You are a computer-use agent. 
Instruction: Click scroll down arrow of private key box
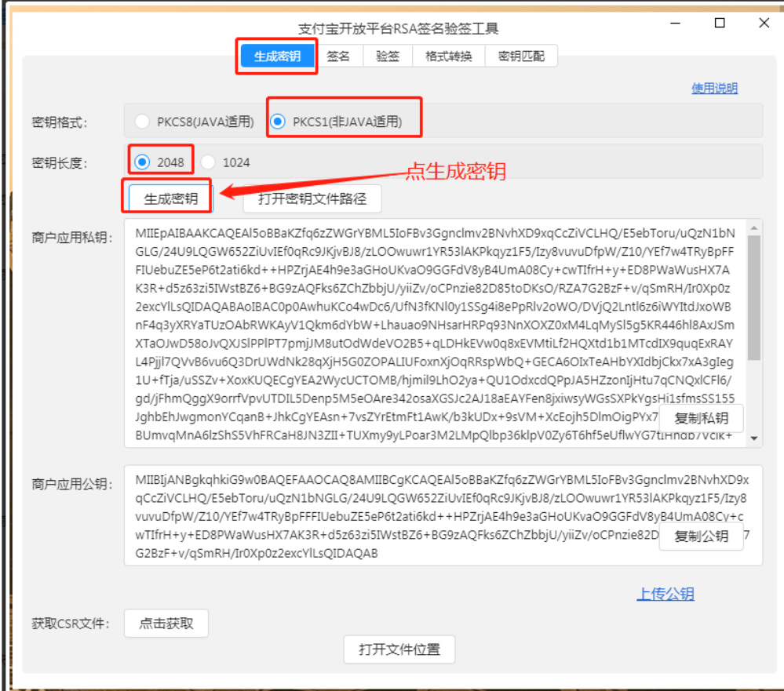(754, 438)
